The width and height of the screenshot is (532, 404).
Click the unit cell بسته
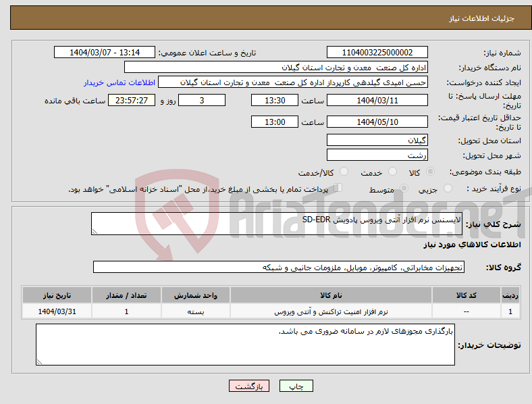point(196,311)
